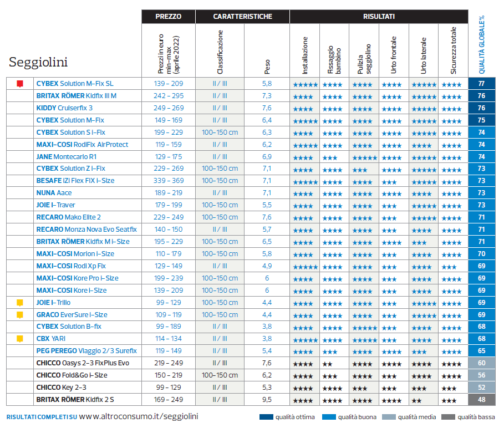Select CYBEX Solution S I-Fix product name
The image size is (504, 428).
(x=71, y=133)
